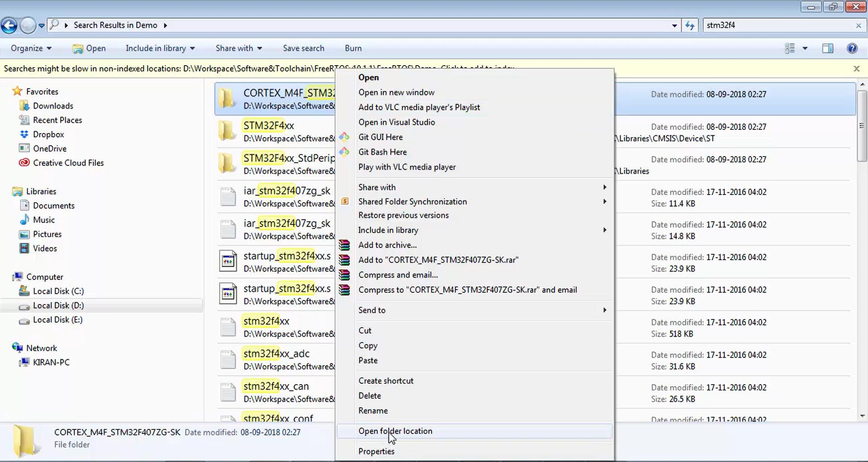Open the Videos library
This screenshot has height=462, width=868.
pos(45,248)
